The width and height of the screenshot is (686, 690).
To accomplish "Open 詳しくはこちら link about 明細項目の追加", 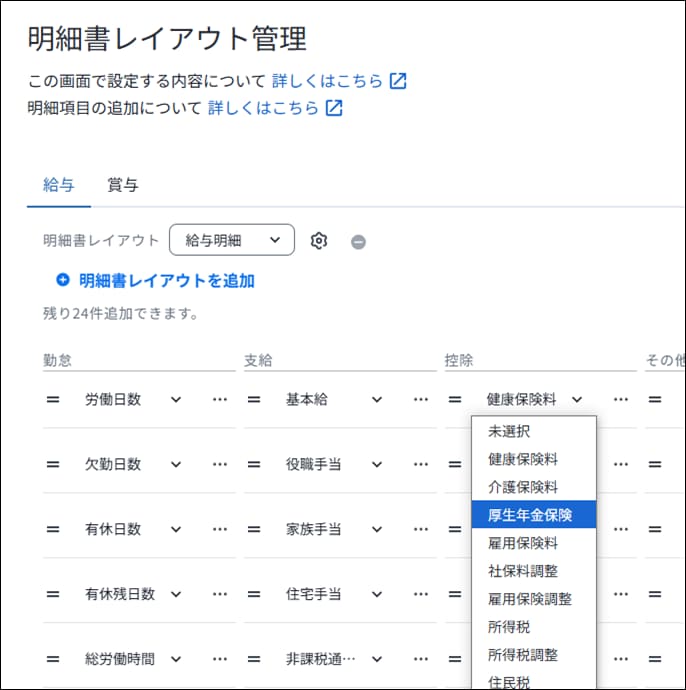I will pos(275,108).
